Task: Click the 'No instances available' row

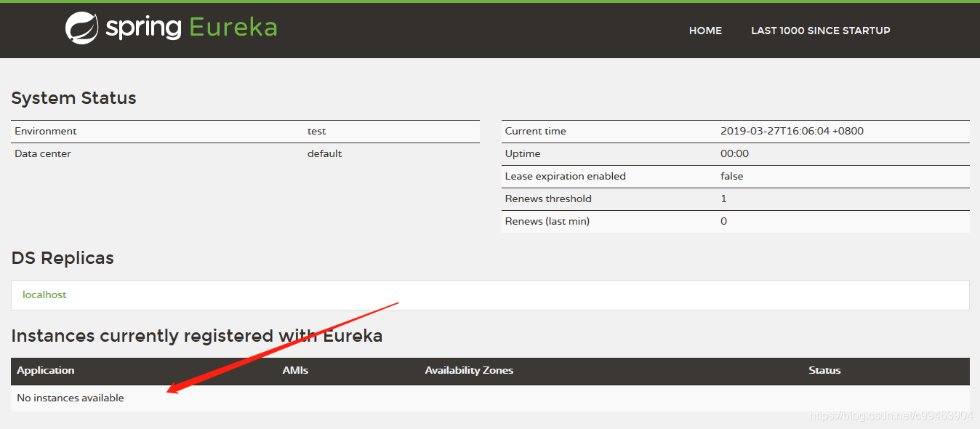Action: tap(490, 398)
